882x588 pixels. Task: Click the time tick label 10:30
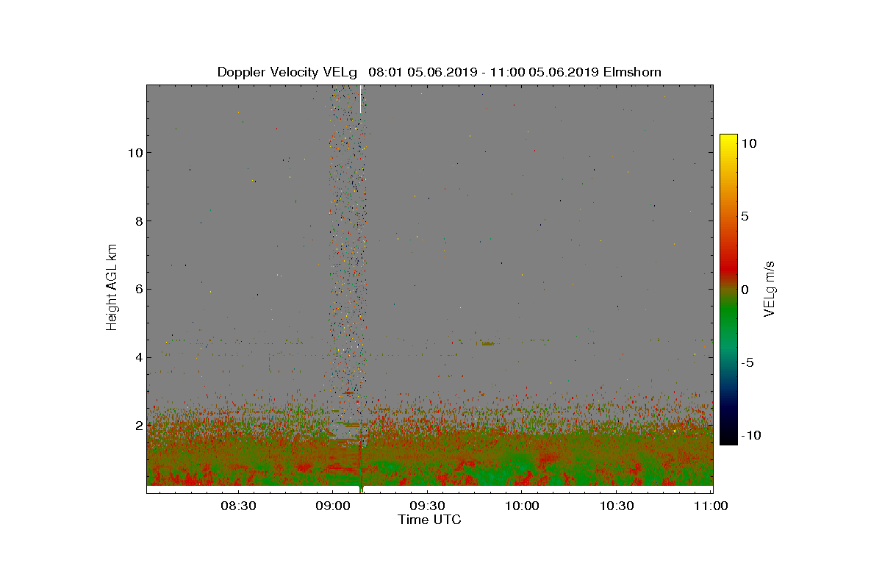click(x=617, y=506)
